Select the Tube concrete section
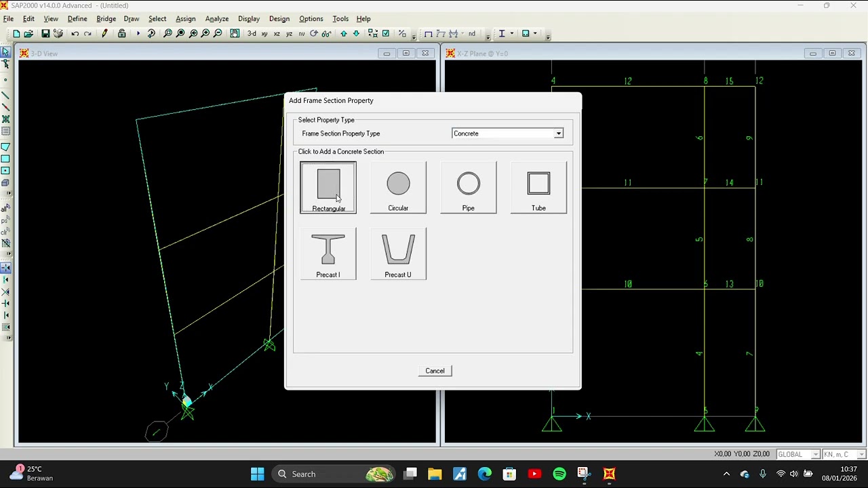This screenshot has width=868, height=488. tap(538, 188)
